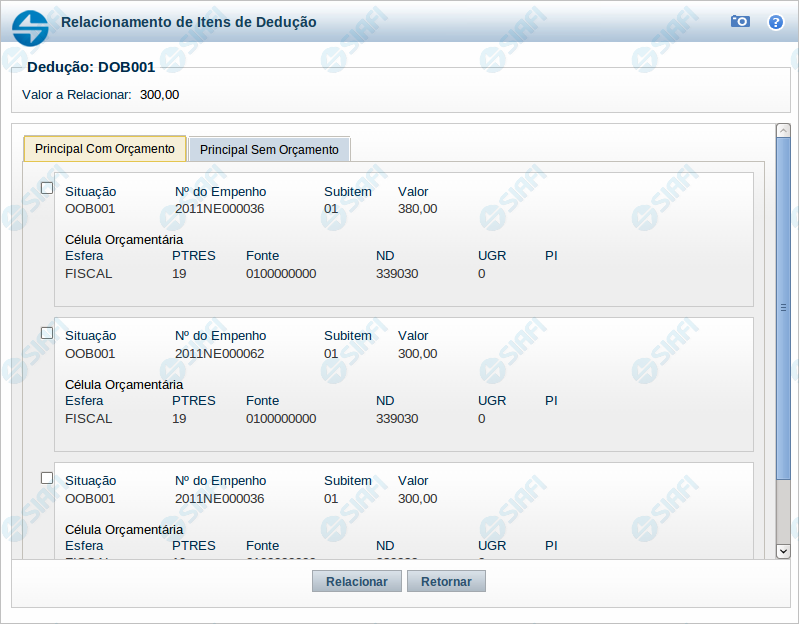Click the vertical scrollbar thumb

[x=783, y=310]
